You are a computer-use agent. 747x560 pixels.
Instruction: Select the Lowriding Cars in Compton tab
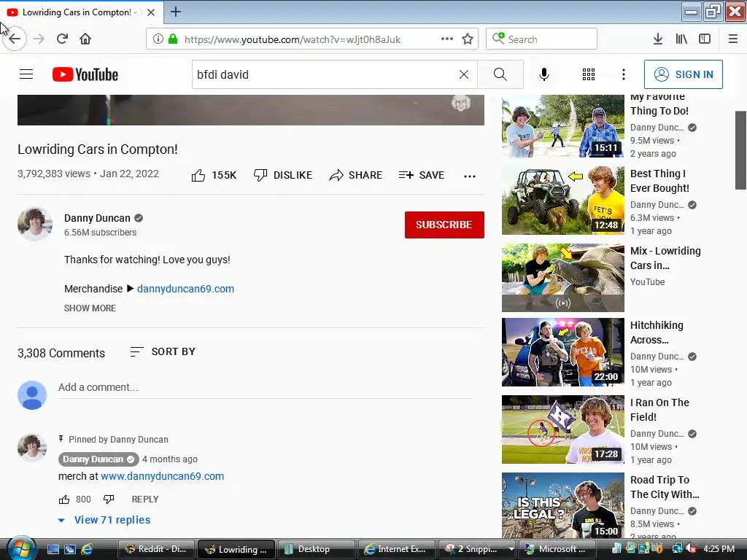(81, 12)
